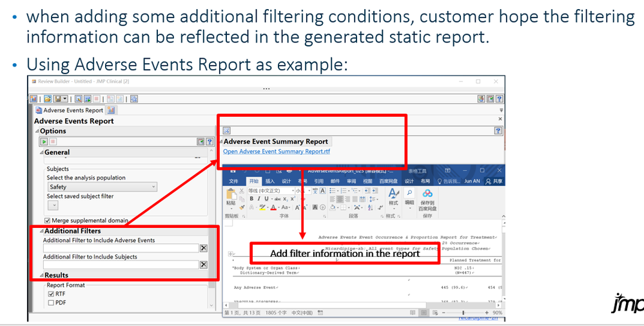644x326 pixels.
Task: Open the saved subject filter dropdown
Action: click(x=53, y=205)
